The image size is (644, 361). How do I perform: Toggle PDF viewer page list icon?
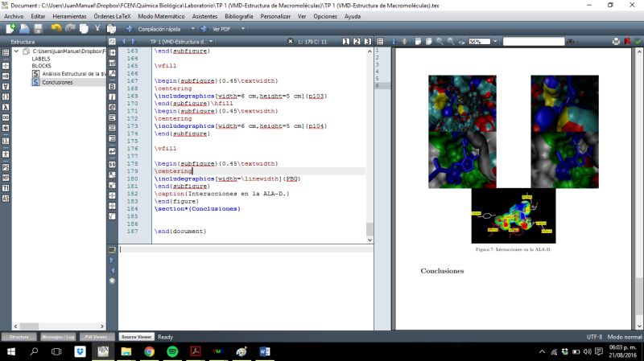(x=380, y=42)
